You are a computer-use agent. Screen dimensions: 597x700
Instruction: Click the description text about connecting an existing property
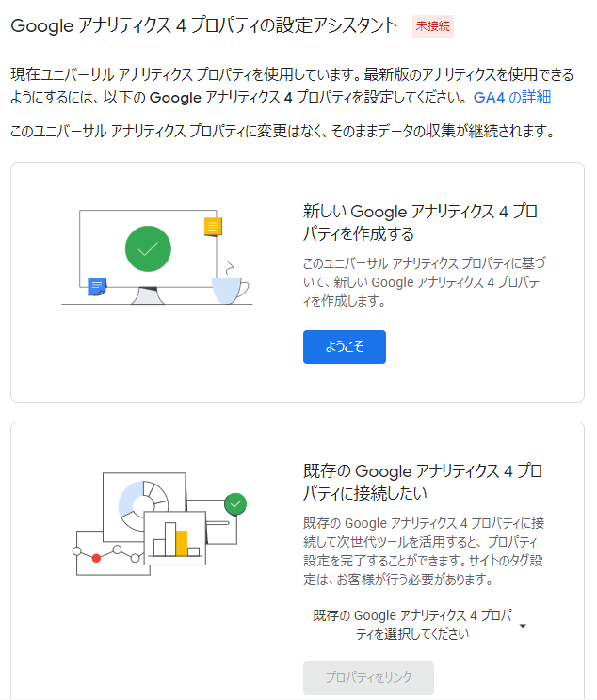coord(424,551)
